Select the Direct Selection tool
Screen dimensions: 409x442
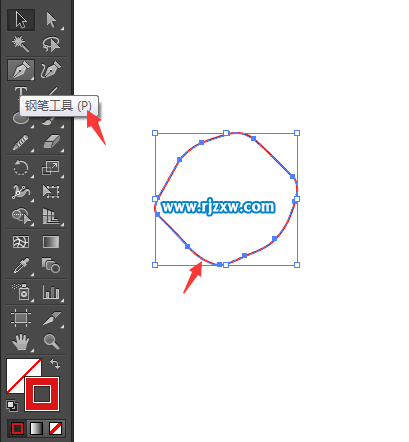tap(51, 20)
